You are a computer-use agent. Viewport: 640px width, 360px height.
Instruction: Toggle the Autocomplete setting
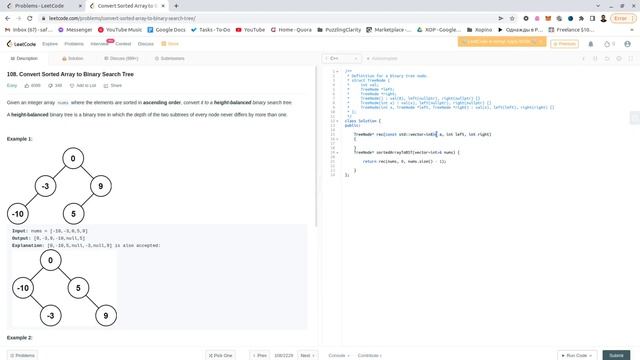[x=382, y=58]
